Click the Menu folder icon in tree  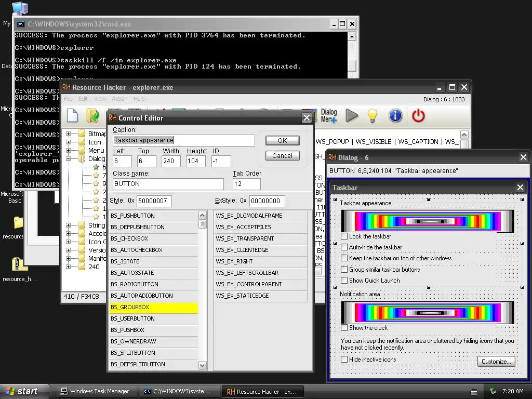(82, 150)
